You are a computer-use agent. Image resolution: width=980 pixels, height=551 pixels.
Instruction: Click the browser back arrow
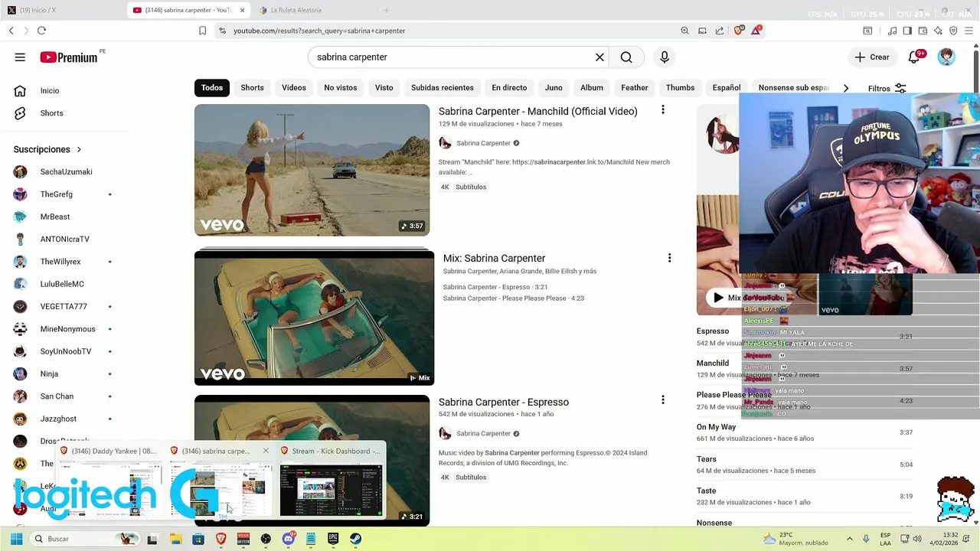coord(11,31)
